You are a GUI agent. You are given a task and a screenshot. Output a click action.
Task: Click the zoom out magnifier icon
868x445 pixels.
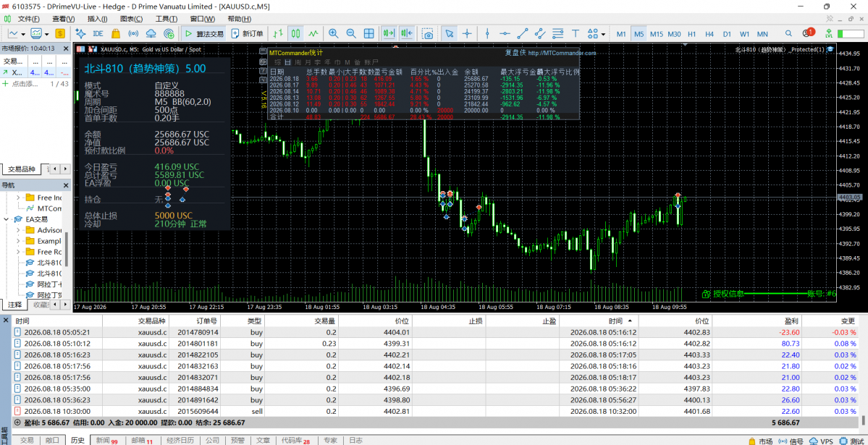pos(351,33)
